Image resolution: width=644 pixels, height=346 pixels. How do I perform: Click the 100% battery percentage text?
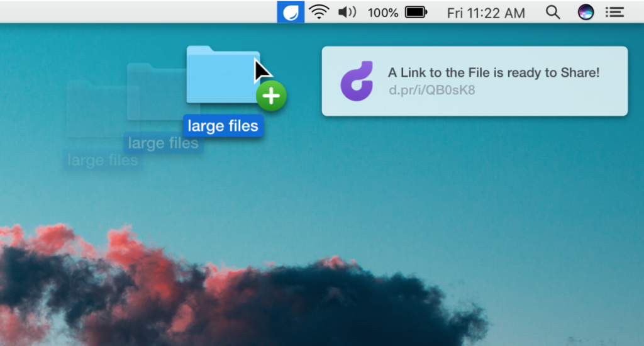click(x=383, y=13)
